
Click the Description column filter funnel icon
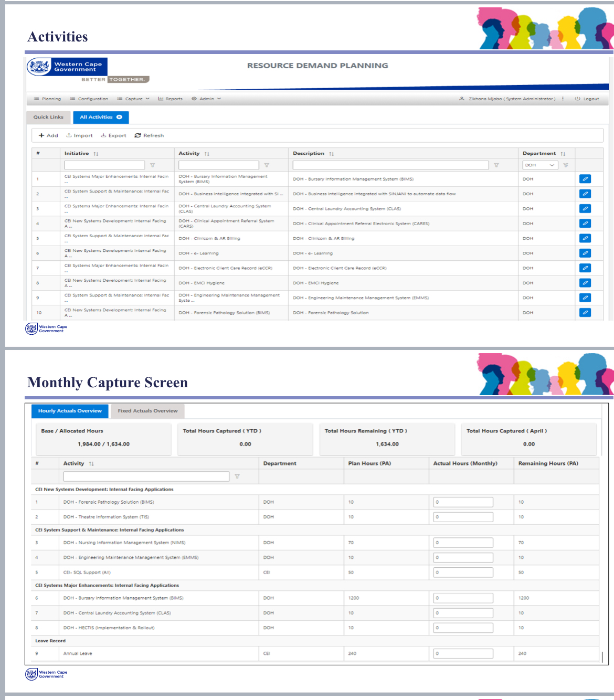tap(496, 165)
